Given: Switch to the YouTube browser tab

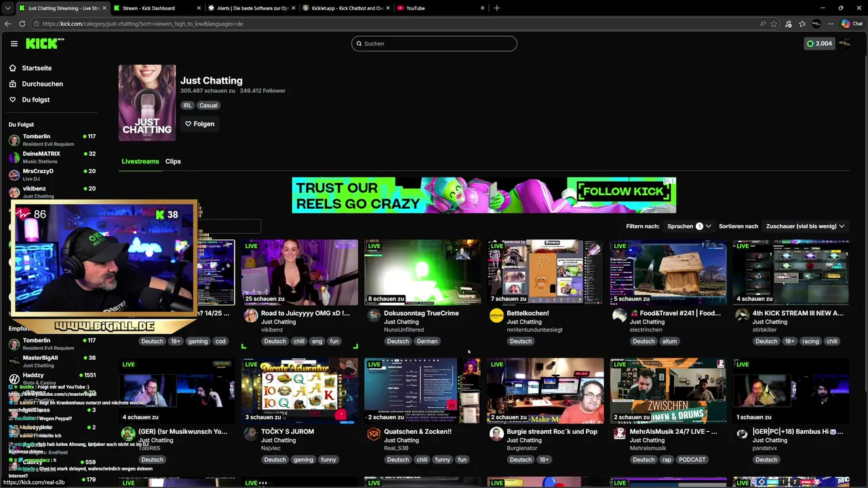Looking at the screenshot, I should pos(441,8).
